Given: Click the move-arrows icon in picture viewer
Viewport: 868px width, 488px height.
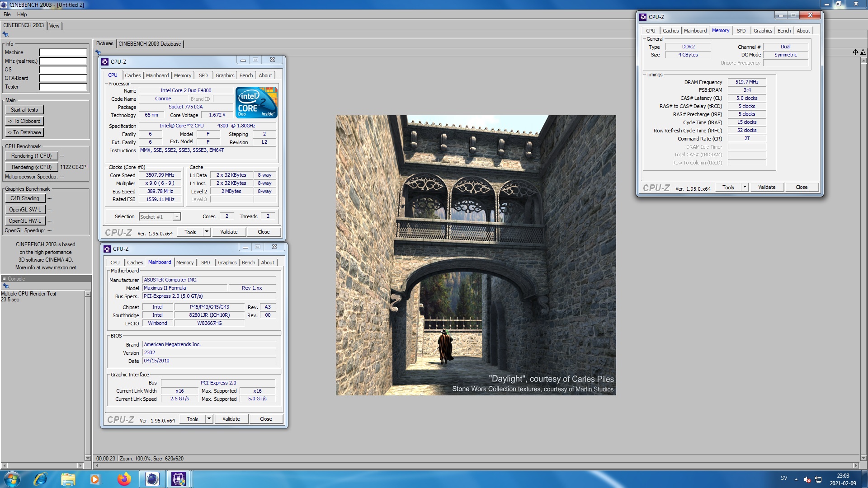Looking at the screenshot, I should point(855,52).
